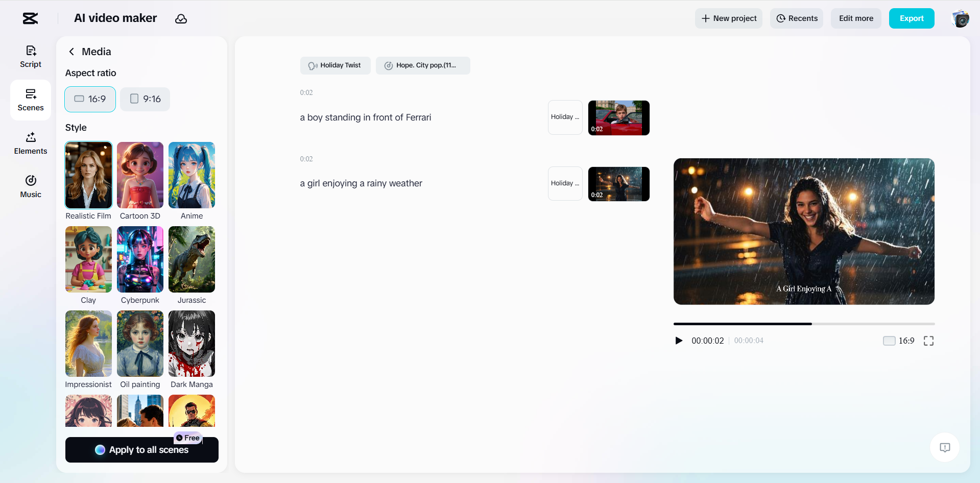Image resolution: width=980 pixels, height=483 pixels.
Task: Open the Elements panel
Action: 30,143
